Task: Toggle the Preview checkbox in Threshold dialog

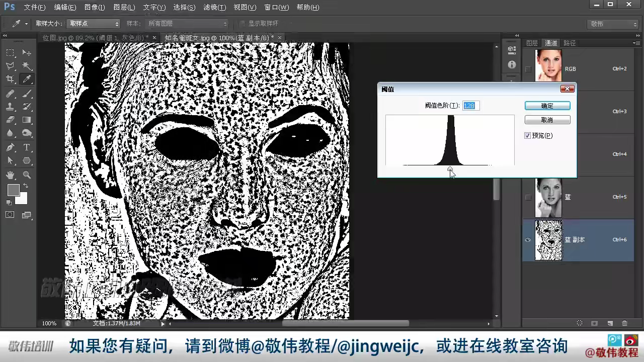Action: pos(528,136)
